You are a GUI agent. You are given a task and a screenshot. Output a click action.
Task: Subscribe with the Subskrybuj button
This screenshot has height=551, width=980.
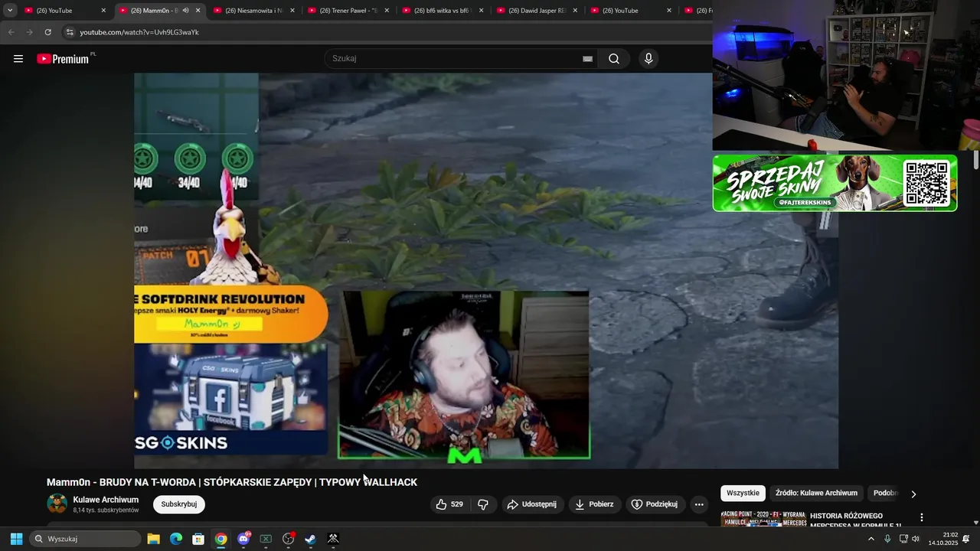click(x=179, y=504)
